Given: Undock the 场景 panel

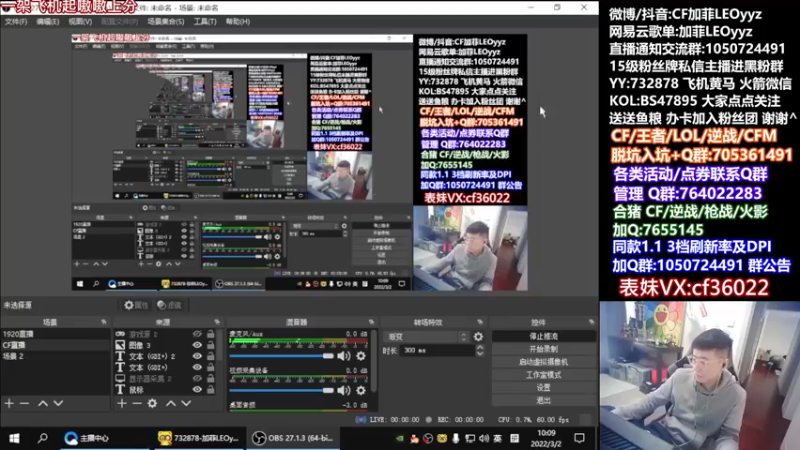Looking at the screenshot, I should click(104, 322).
